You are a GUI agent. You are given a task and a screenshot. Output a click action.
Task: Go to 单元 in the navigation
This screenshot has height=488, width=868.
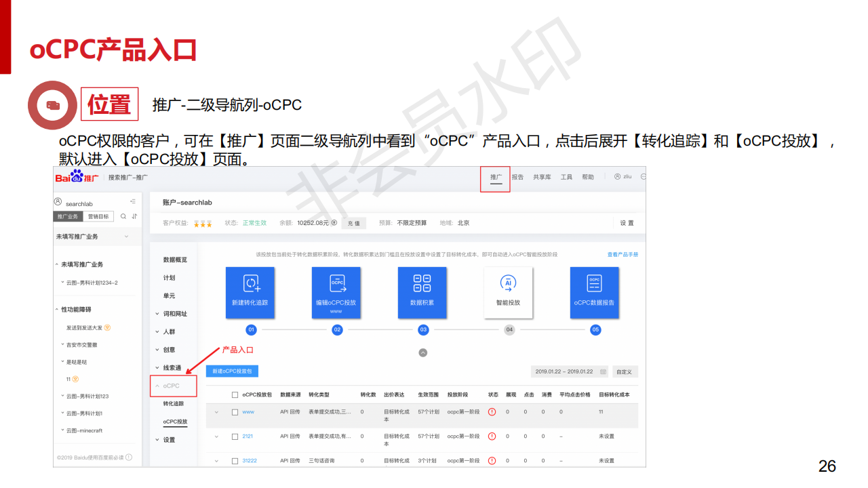[169, 296]
